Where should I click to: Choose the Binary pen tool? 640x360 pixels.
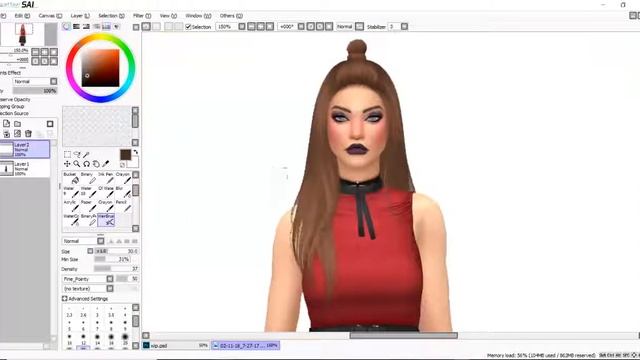tap(89, 178)
